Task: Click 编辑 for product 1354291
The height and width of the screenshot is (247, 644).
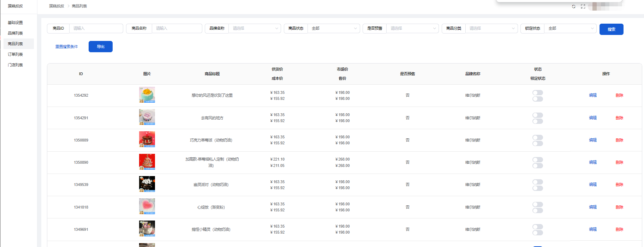Action: point(592,118)
